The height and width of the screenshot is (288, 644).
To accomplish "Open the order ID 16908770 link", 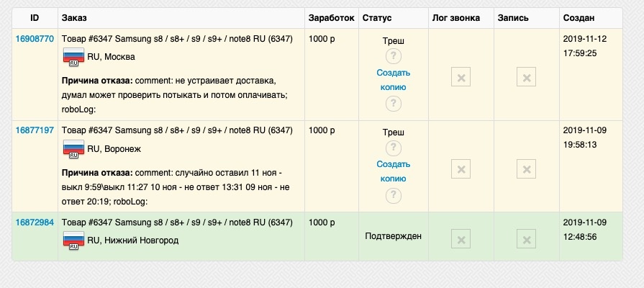I will pos(35,38).
